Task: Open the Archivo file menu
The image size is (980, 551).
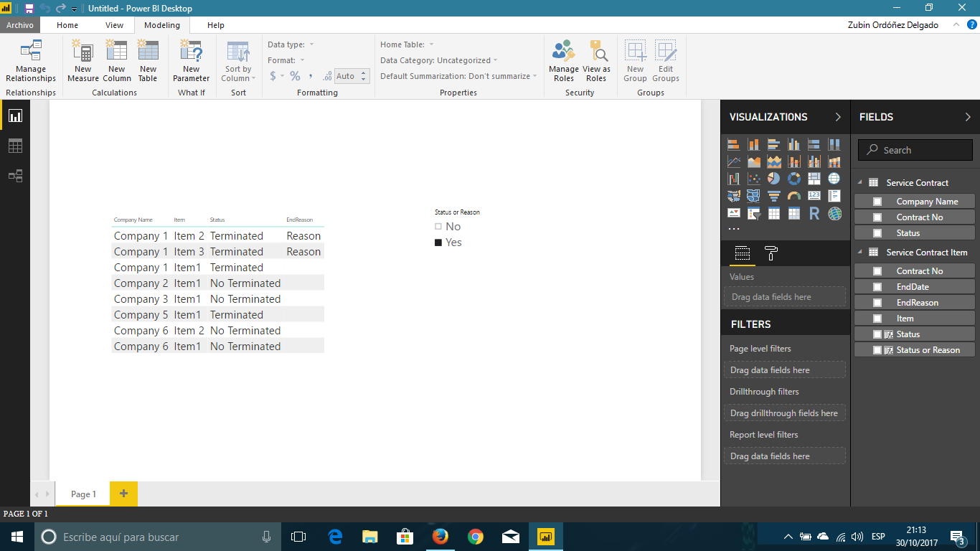Action: 20,25
